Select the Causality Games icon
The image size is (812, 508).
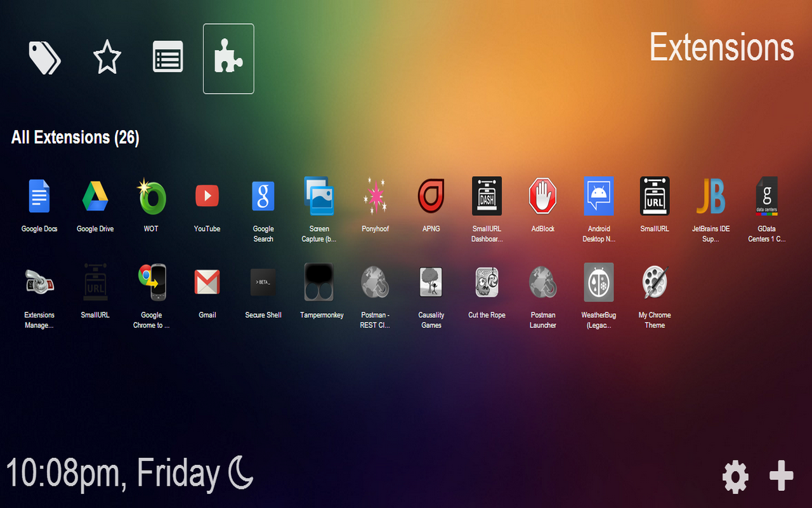431,282
